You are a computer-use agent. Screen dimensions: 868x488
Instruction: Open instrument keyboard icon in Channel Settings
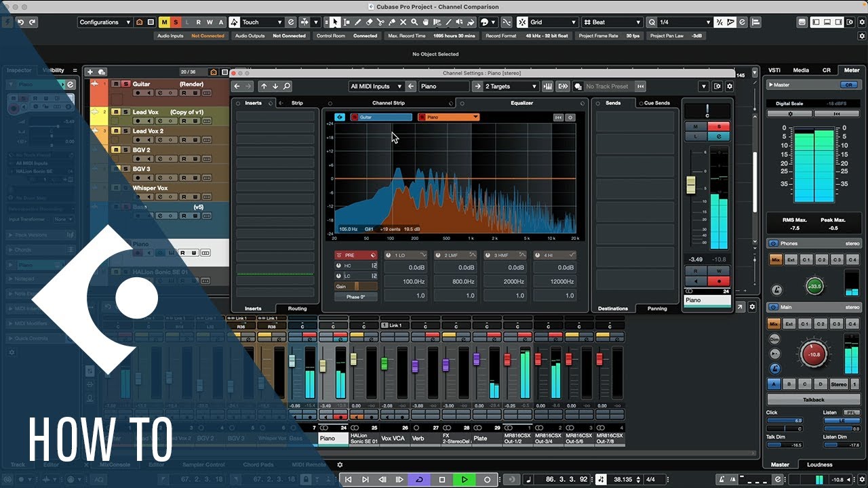[x=547, y=86]
